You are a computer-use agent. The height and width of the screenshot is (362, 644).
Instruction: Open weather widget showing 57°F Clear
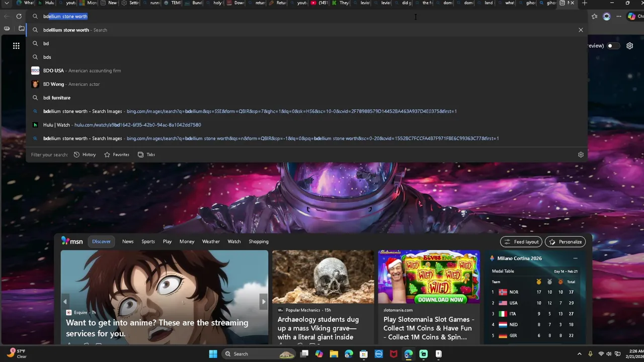[x=17, y=354]
